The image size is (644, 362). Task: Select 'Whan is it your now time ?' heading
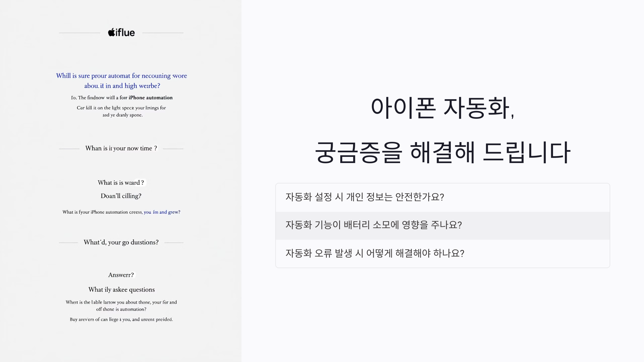tap(121, 148)
